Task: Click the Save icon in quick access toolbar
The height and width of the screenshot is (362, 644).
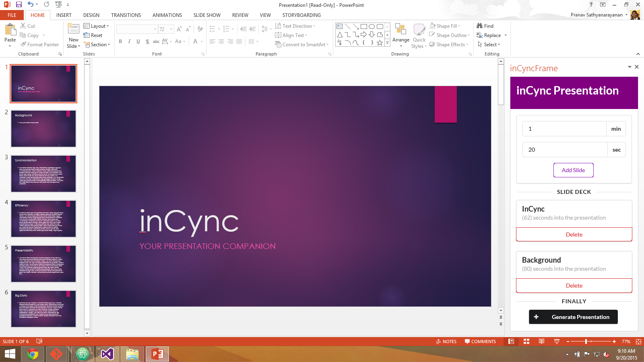Action: click(x=19, y=4)
